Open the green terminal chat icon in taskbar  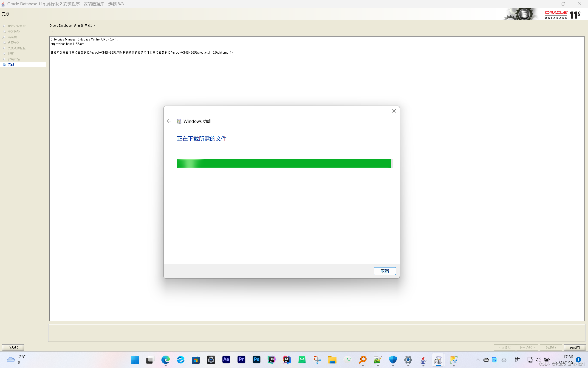tap(348, 359)
